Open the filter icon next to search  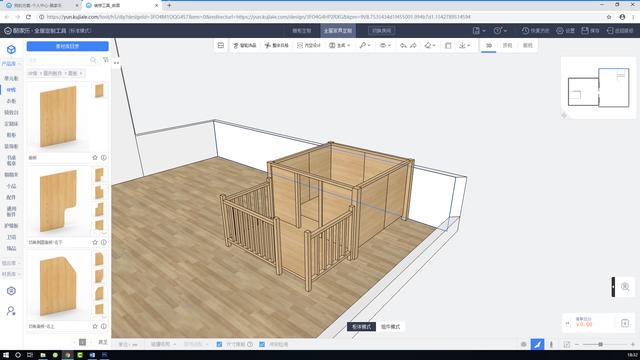point(106,60)
